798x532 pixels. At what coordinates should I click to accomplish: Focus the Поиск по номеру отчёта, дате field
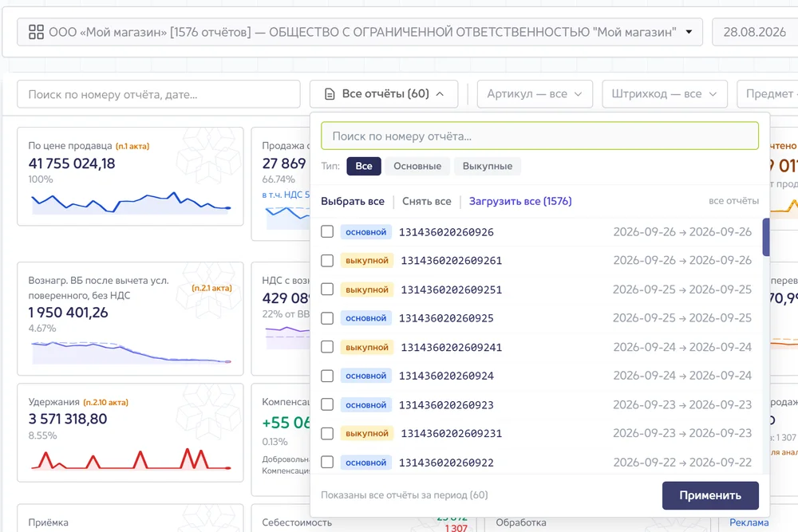coord(159,94)
